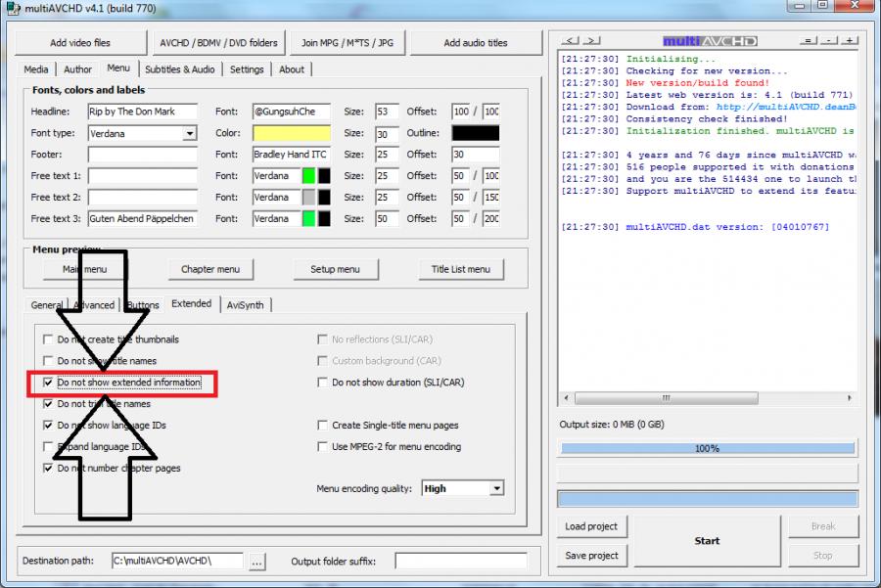Click the multiAVCHD app icon in the title bar
The width and height of the screenshot is (881, 588).
click(x=13, y=8)
